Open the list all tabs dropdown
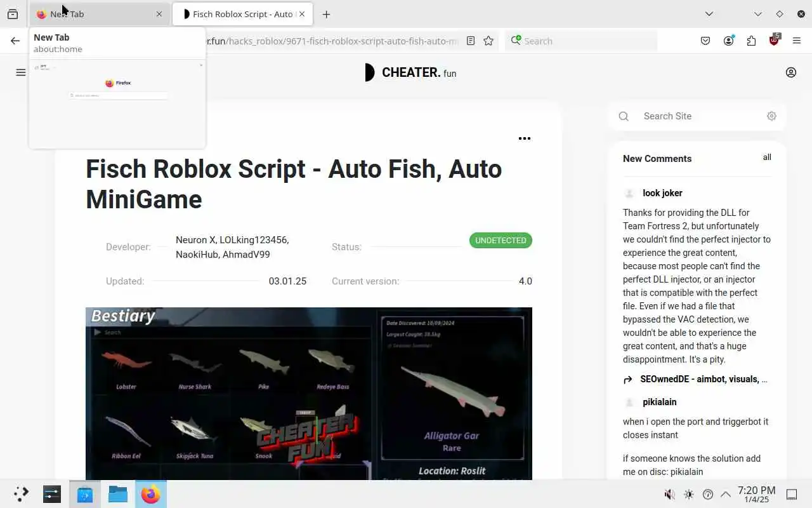The image size is (812, 508). click(x=709, y=14)
